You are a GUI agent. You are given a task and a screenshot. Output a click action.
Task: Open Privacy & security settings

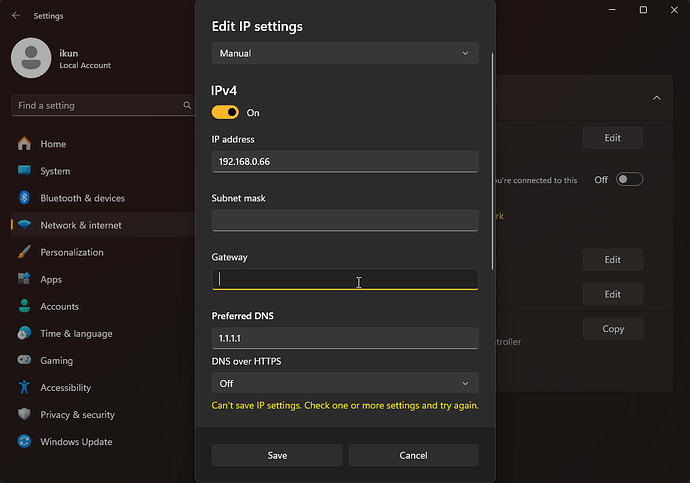(x=103, y=414)
